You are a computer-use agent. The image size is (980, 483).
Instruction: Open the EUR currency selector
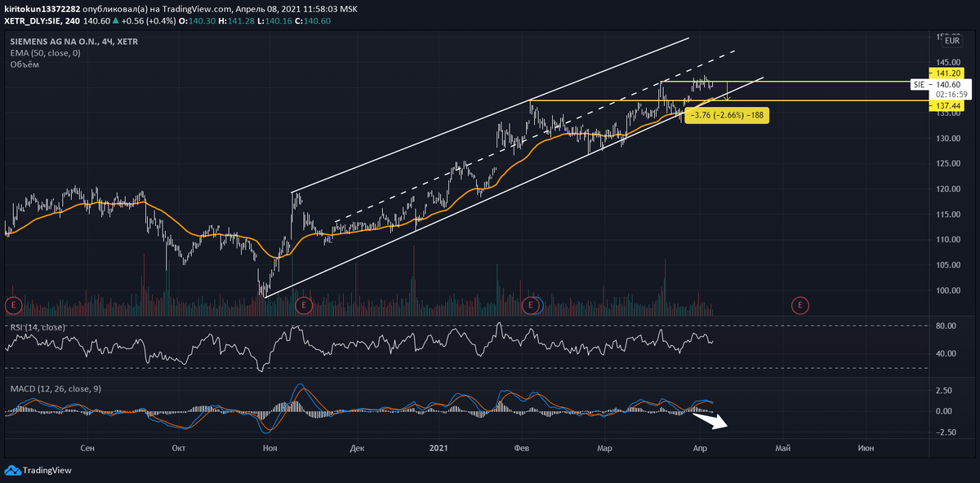coord(952,39)
